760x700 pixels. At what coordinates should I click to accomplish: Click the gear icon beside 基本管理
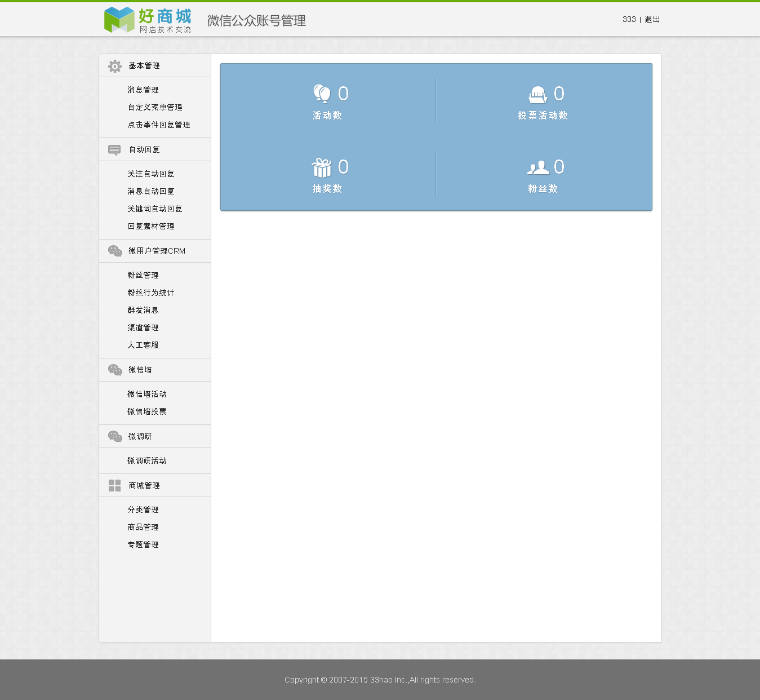coord(115,66)
